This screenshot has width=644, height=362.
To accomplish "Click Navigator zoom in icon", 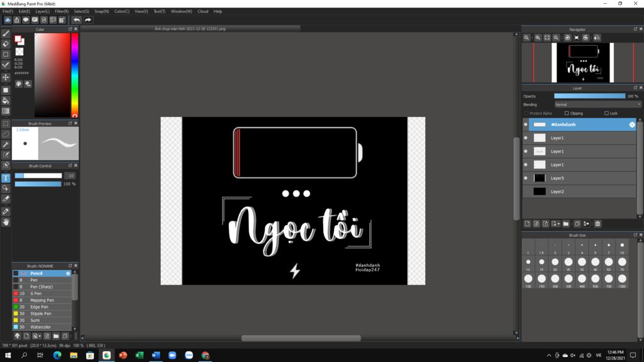I will [x=538, y=37].
